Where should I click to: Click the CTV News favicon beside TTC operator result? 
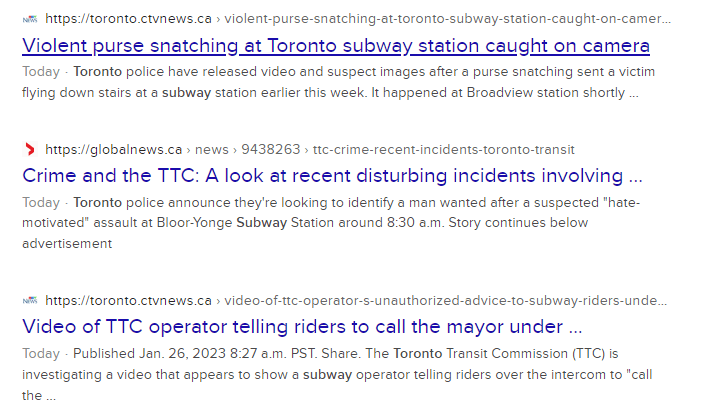pyautogui.click(x=30, y=301)
